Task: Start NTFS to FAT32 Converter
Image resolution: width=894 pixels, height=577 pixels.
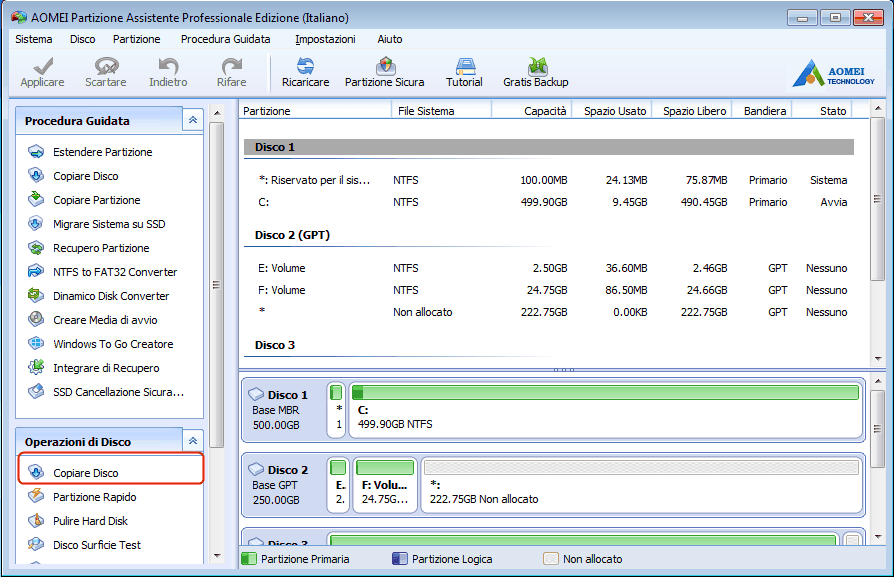Action: point(115,272)
